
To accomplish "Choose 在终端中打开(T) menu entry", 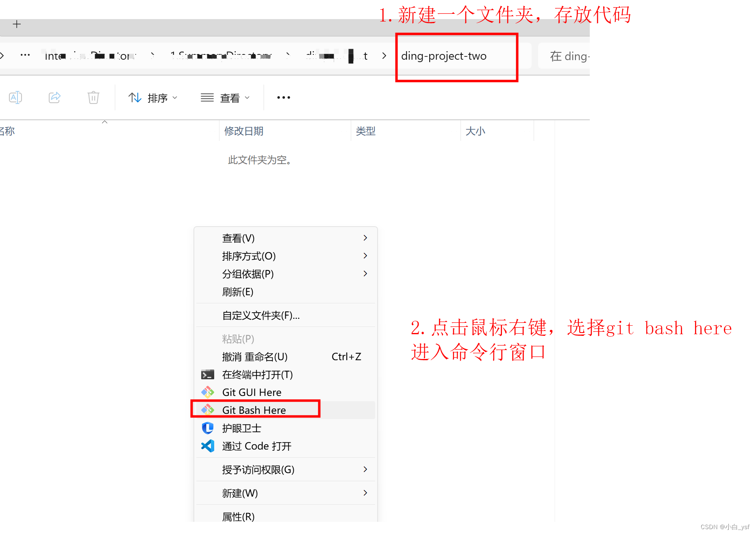I will click(285, 374).
